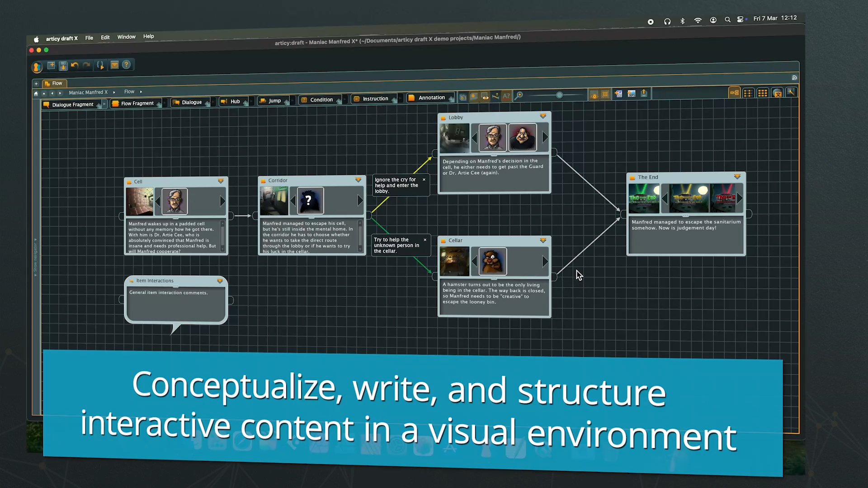This screenshot has height=488, width=868.
Task: Click the plus button to add a tab
Action: pos(36,84)
